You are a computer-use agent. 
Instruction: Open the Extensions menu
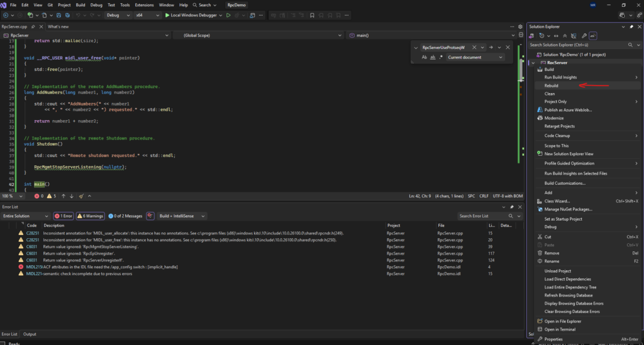[x=144, y=5]
